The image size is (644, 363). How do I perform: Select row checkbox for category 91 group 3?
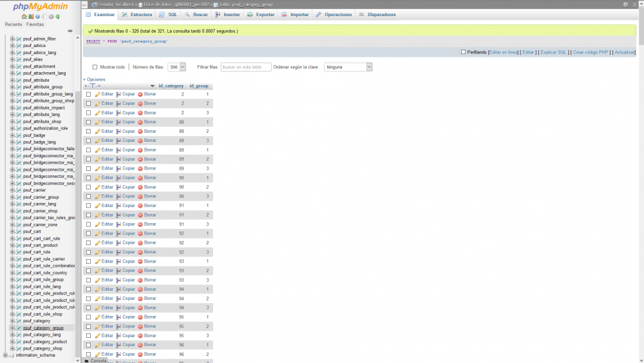pos(88,224)
